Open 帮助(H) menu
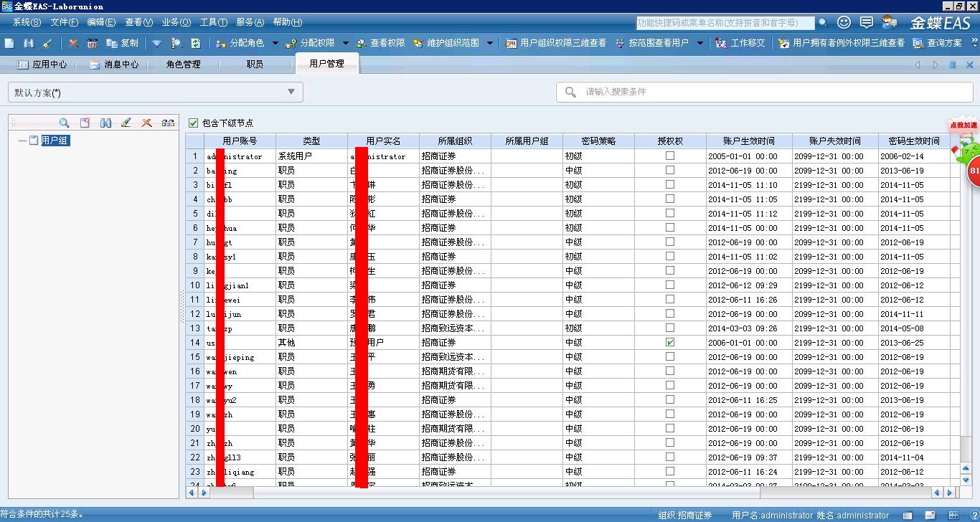The image size is (980, 522). tap(288, 23)
